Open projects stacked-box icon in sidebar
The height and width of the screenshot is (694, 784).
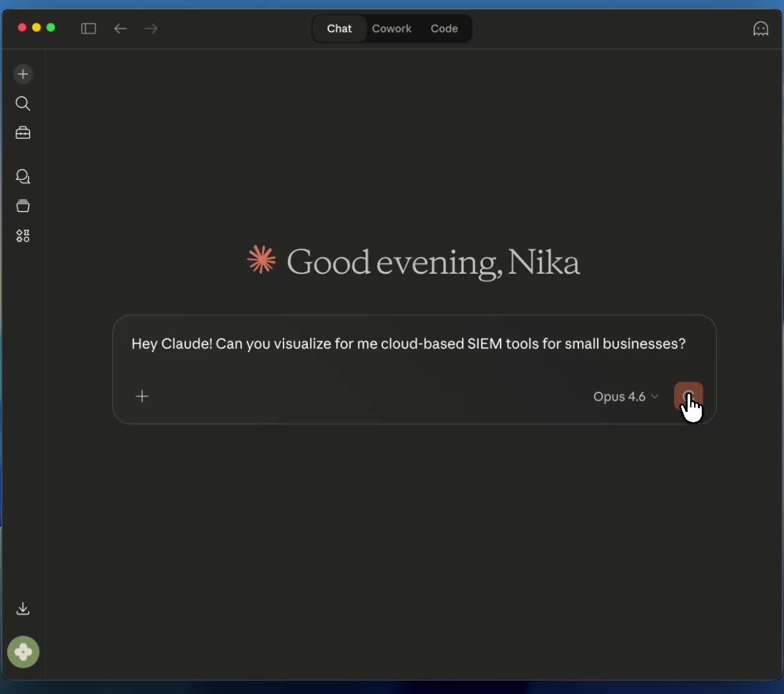point(23,206)
